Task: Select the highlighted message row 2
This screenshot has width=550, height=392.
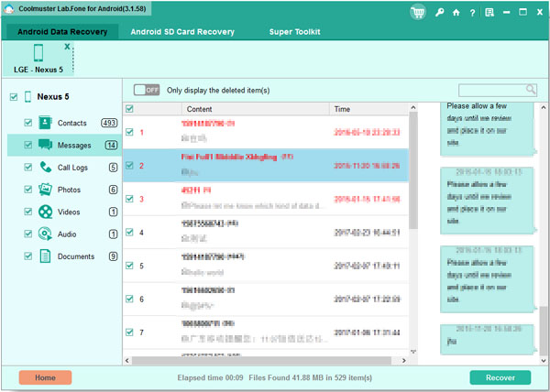Action: [266, 166]
